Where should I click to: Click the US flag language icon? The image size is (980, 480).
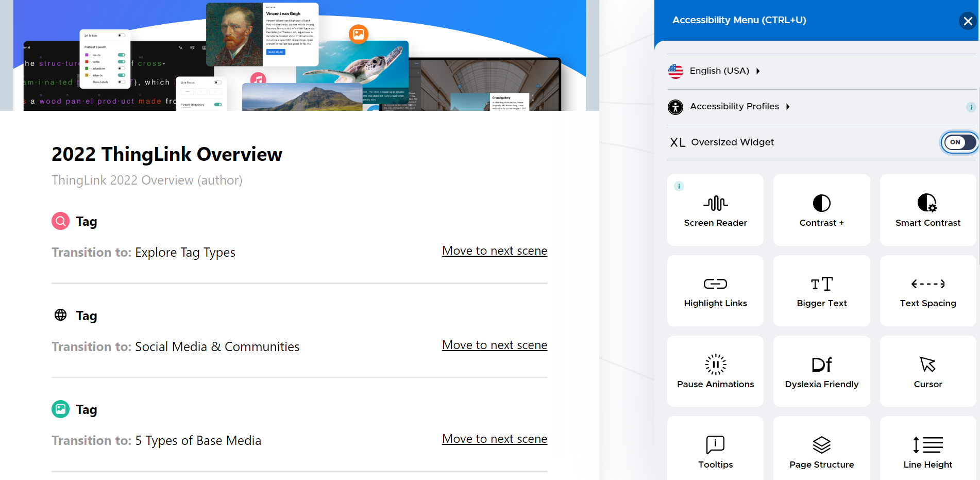click(x=675, y=71)
